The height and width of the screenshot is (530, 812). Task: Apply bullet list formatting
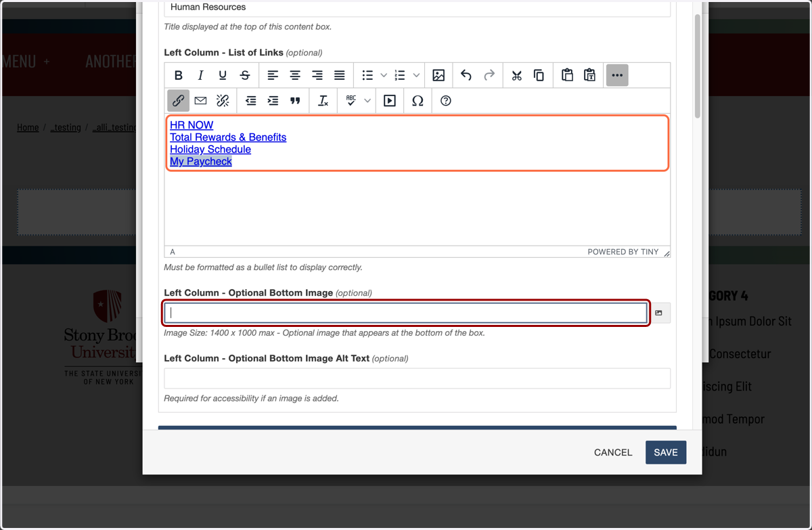(x=367, y=75)
